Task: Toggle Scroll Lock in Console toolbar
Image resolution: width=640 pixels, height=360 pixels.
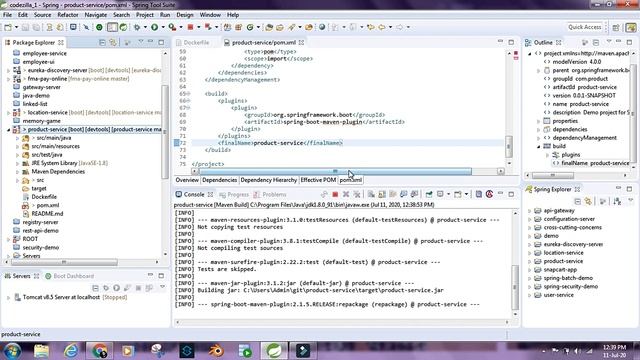Action: [x=382, y=194]
